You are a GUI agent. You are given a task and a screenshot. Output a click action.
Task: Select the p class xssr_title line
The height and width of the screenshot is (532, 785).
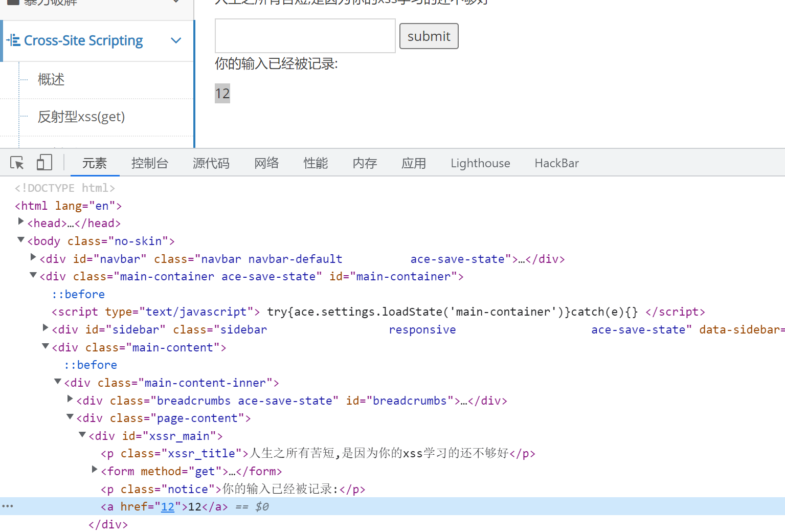point(318,453)
